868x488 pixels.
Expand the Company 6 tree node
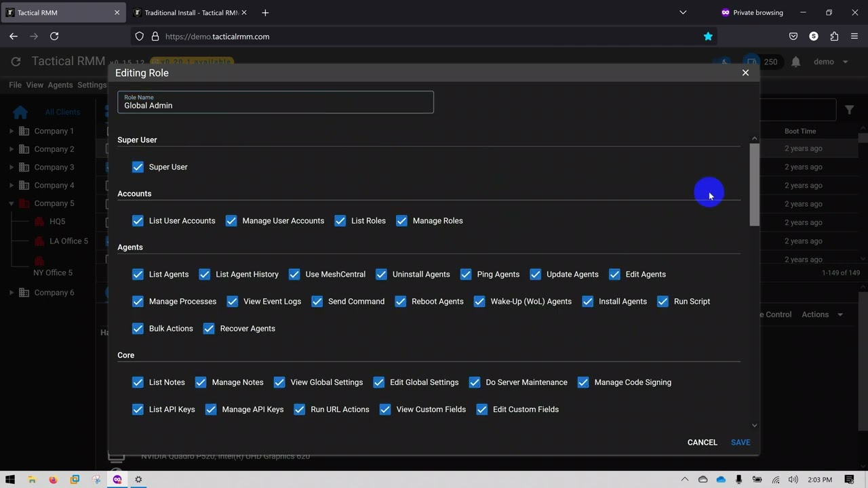[x=12, y=293]
